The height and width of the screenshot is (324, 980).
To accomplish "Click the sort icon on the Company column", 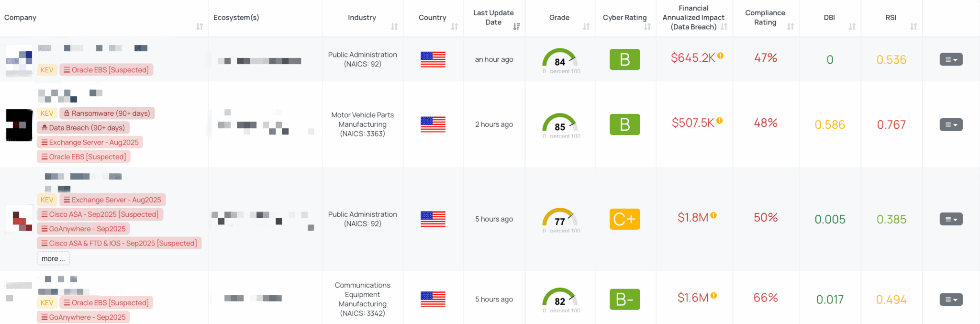I will point(200,26).
